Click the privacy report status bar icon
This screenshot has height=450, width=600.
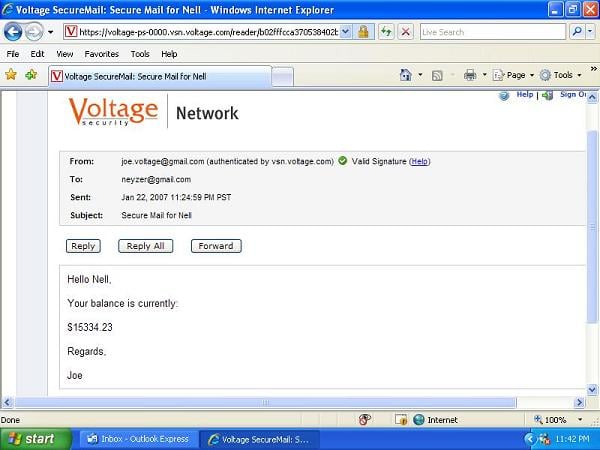365,419
